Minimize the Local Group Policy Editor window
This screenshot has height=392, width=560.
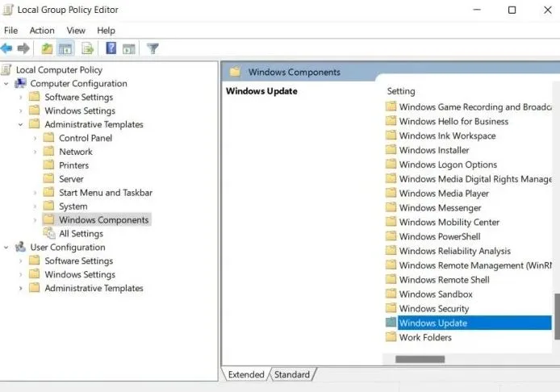pos(477,10)
